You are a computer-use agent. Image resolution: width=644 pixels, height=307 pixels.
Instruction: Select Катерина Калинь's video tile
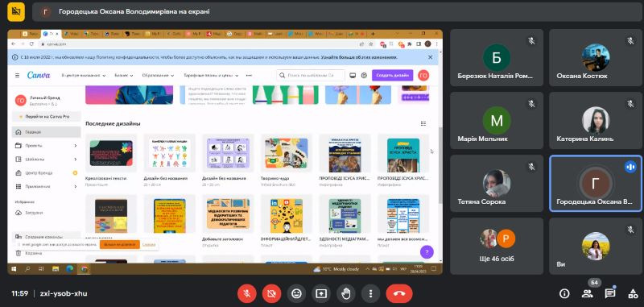pyautogui.click(x=596, y=120)
